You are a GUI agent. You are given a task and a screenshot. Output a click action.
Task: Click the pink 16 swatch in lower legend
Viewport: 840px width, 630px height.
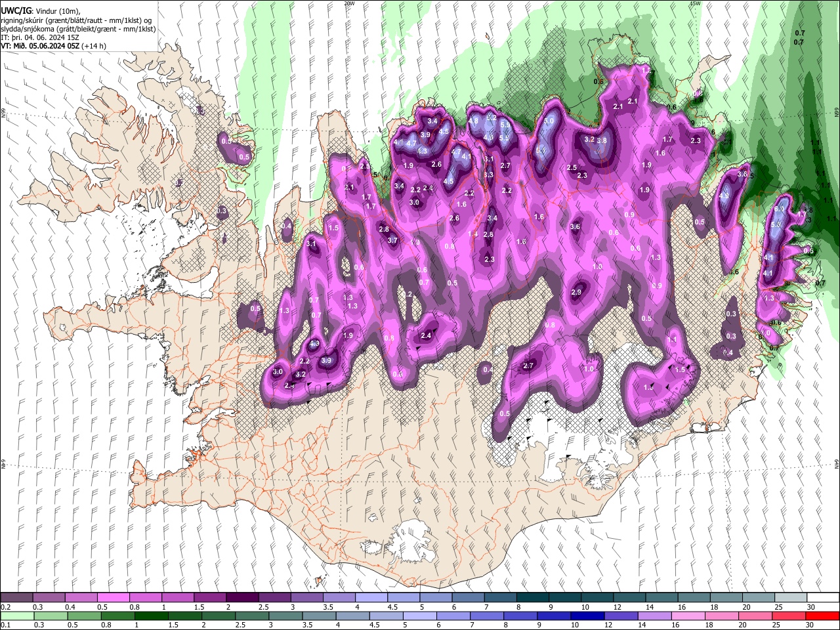[687, 616]
